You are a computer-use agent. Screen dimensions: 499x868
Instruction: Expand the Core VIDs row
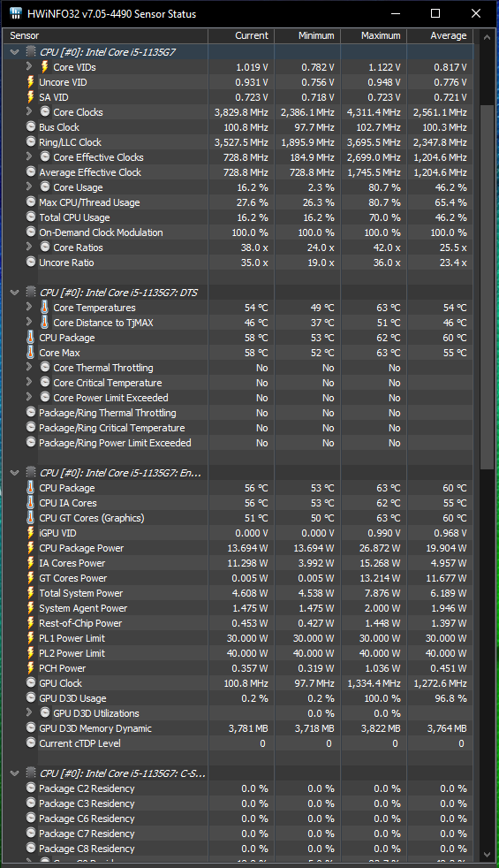point(29,66)
